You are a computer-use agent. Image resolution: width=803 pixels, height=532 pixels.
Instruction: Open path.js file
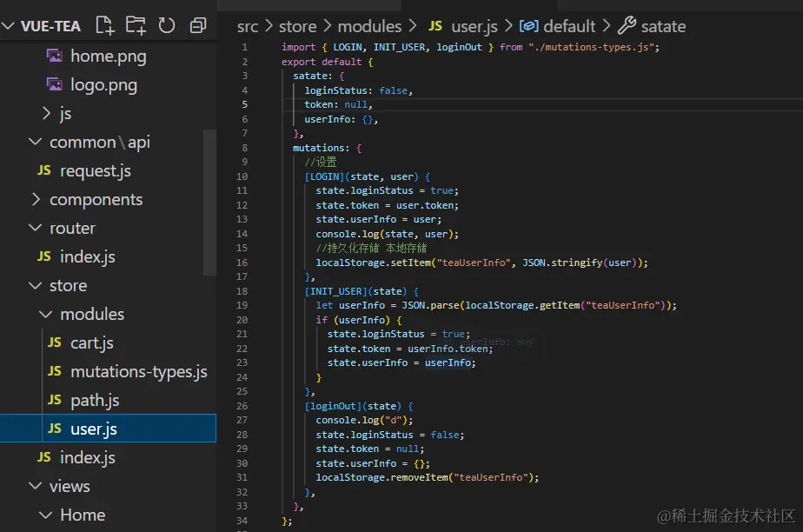pos(95,400)
